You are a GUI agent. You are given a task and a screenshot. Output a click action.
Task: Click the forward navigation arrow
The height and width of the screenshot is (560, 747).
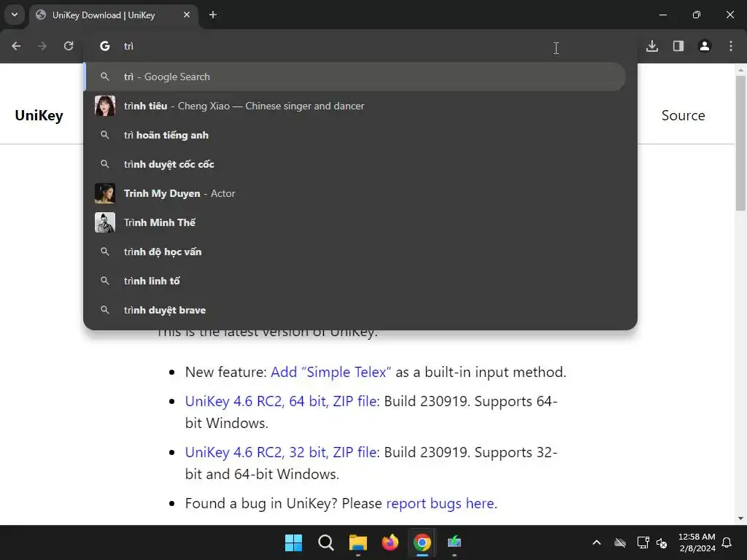[x=42, y=46]
